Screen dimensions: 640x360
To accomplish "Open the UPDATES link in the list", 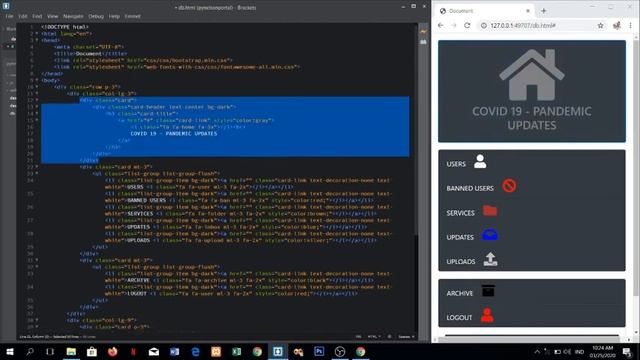I will click(460, 237).
